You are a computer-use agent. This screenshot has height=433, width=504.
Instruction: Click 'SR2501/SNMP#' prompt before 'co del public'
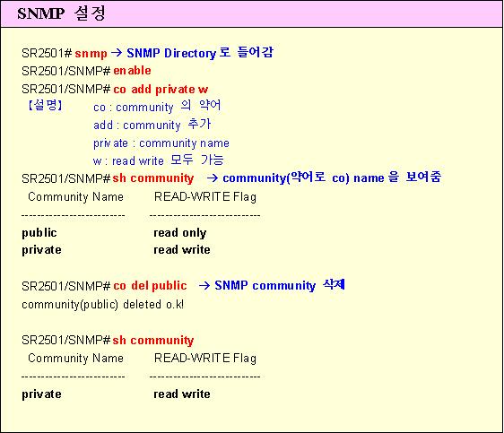[66, 286]
